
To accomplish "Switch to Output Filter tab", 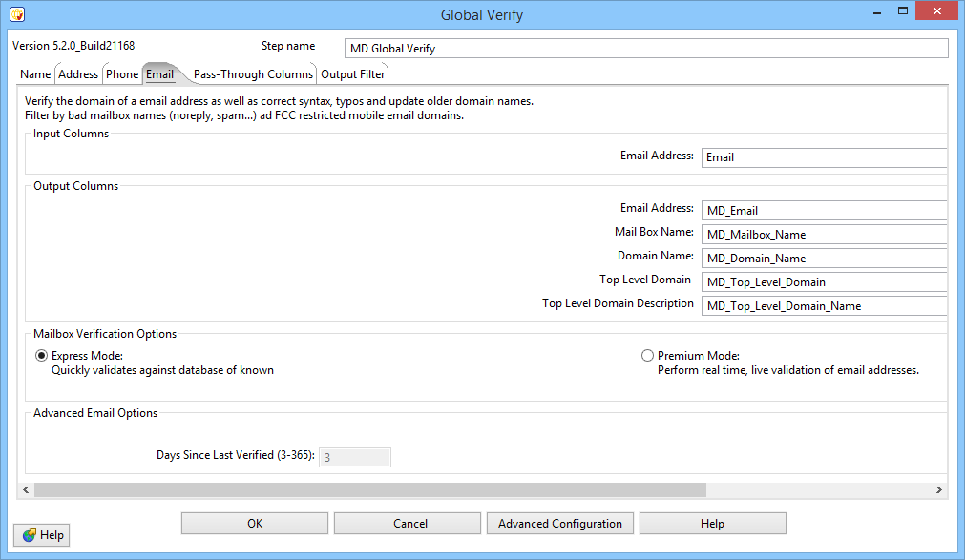I will click(x=352, y=74).
